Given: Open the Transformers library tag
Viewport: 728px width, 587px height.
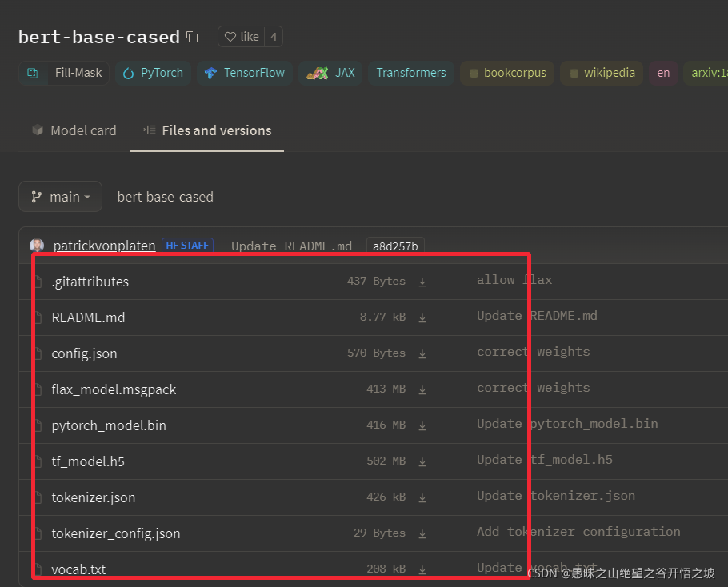Looking at the screenshot, I should (x=411, y=73).
